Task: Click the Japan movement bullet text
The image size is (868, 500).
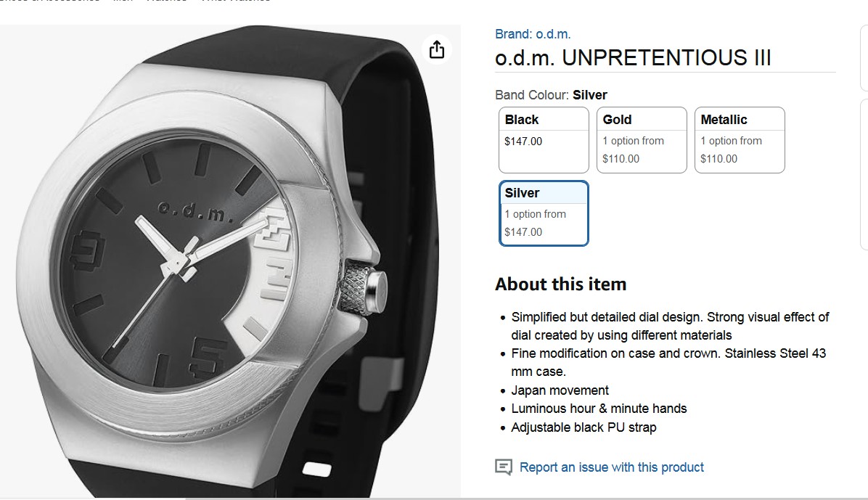Action: pyautogui.click(x=560, y=390)
